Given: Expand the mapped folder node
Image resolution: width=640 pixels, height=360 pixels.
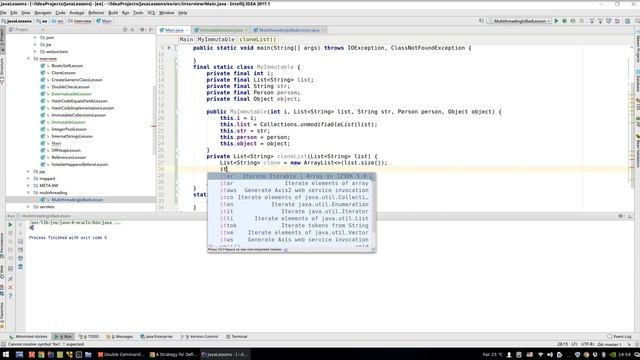Looking at the screenshot, I should (x=29, y=178).
